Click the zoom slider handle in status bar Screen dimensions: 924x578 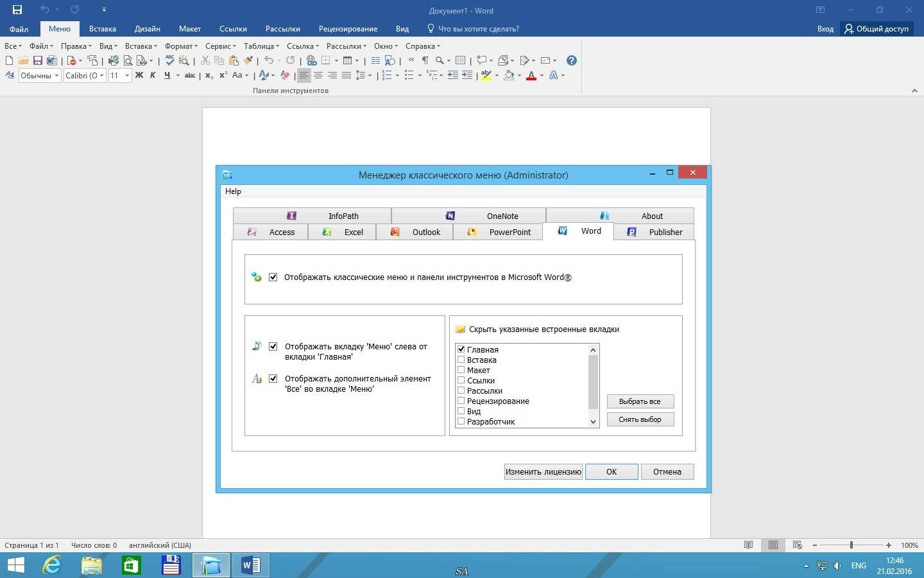tap(851, 545)
